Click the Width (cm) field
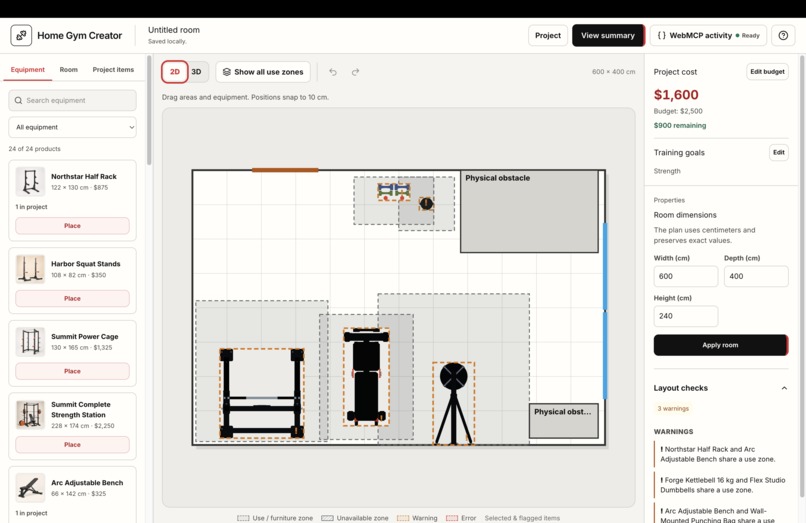The image size is (806, 523). (x=686, y=276)
